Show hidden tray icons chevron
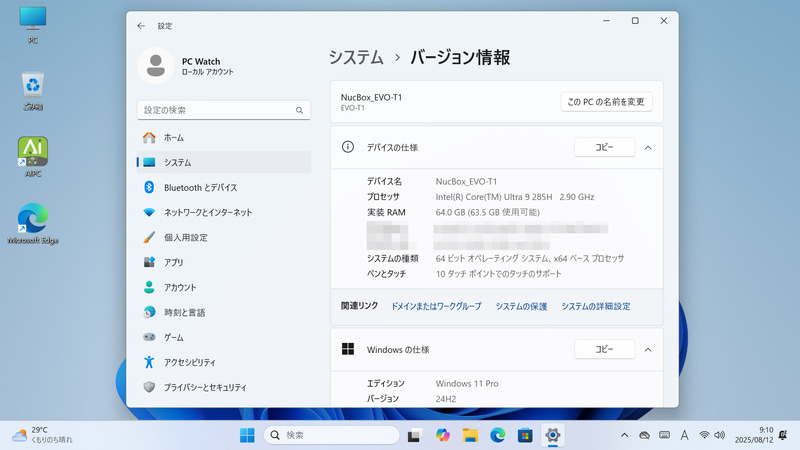The height and width of the screenshot is (450, 800). pyautogui.click(x=624, y=435)
